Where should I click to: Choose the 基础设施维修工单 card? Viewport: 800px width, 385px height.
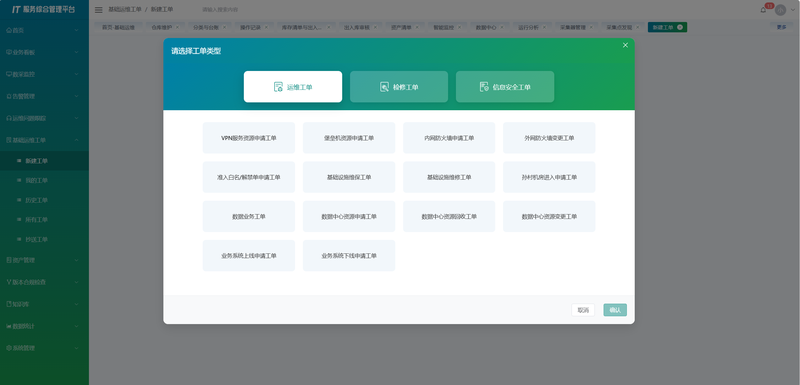coord(449,177)
